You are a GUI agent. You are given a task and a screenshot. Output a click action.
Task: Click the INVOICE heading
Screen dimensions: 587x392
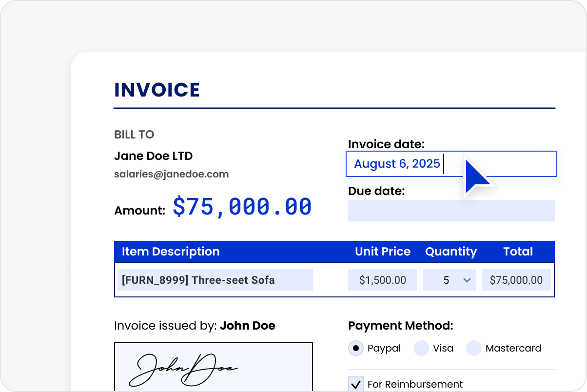(x=157, y=90)
